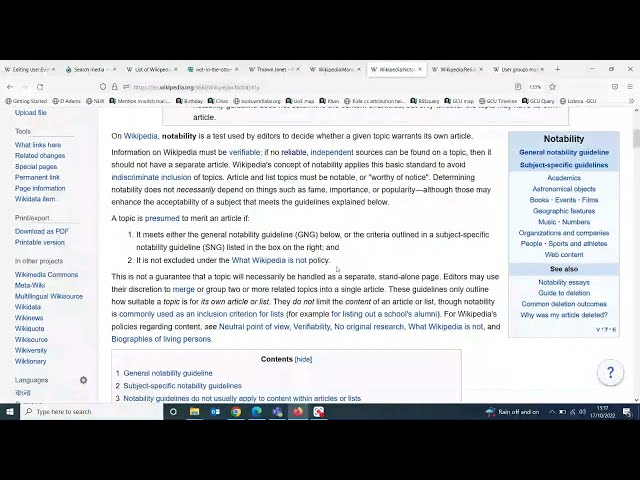Open a new browser tab

[x=558, y=69]
